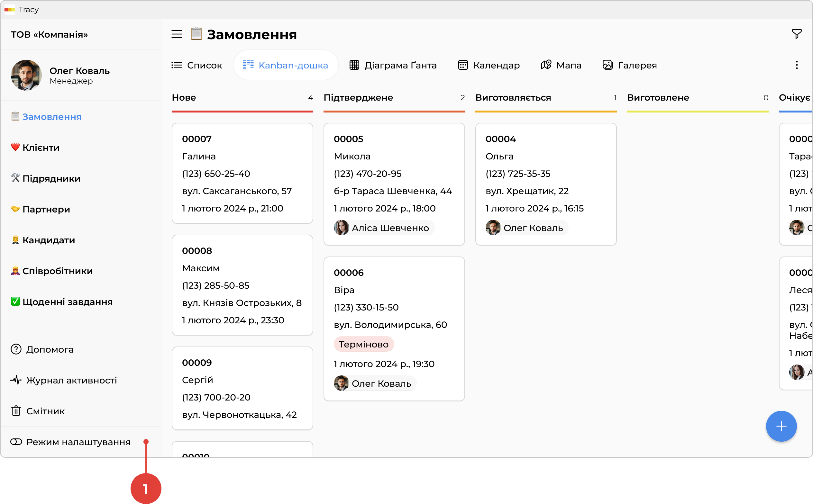Viewport: 813px width, 504px height.
Task: Toggle Режим налаштування switch
Action: pos(16,442)
